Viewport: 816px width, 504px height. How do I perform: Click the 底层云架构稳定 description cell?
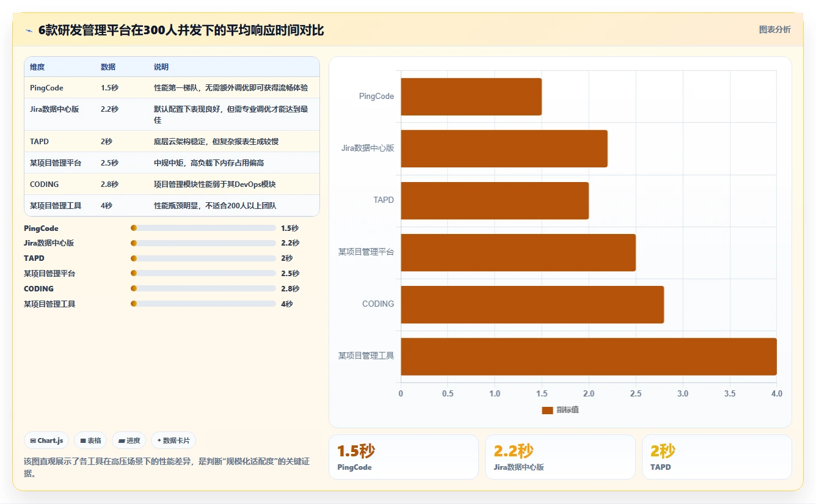coord(216,142)
